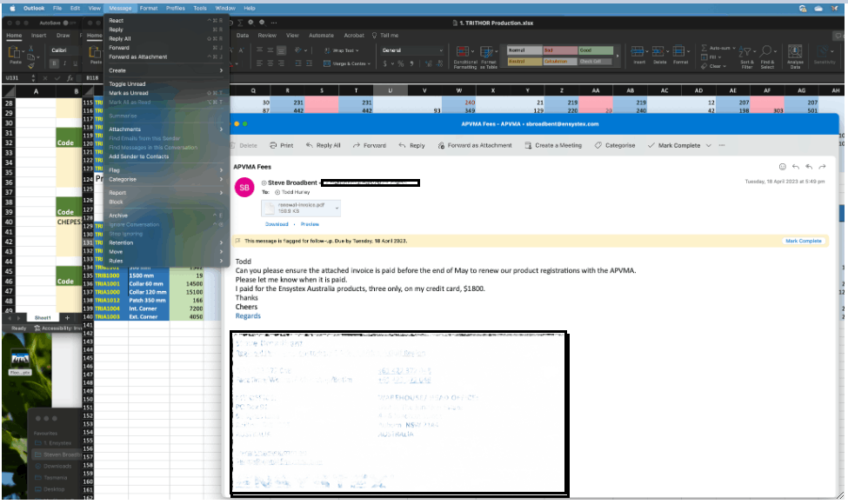Screen dimensions: 848x504
Task: Toggle the AutoSave switch in Excel
Action: [x=69, y=23]
